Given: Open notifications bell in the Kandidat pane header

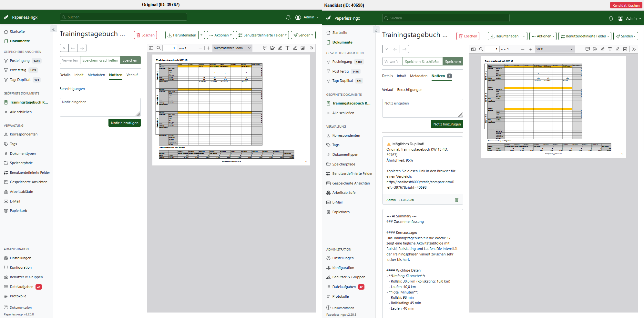Looking at the screenshot, I should pyautogui.click(x=611, y=19).
